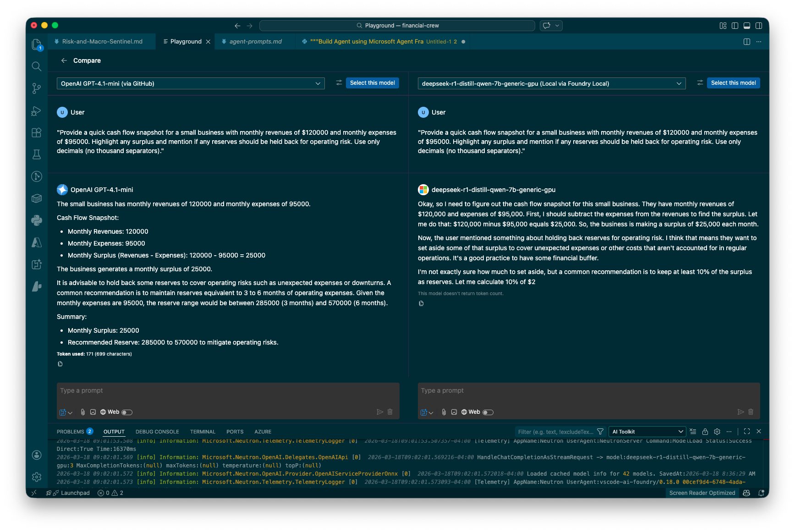
Task: Copy the OpenAI GPT-4.1-mini response
Action: [60, 364]
